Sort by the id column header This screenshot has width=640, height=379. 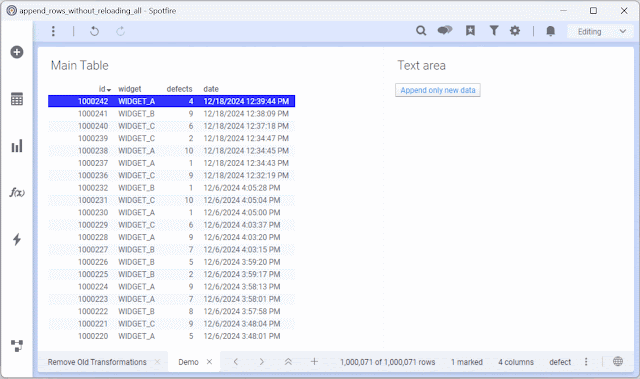tap(104, 89)
